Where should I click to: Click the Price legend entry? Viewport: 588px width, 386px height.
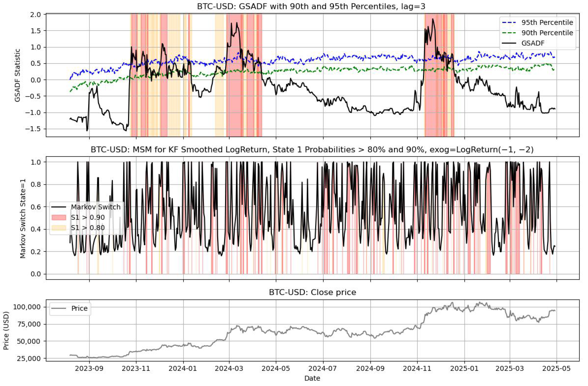coord(79,308)
